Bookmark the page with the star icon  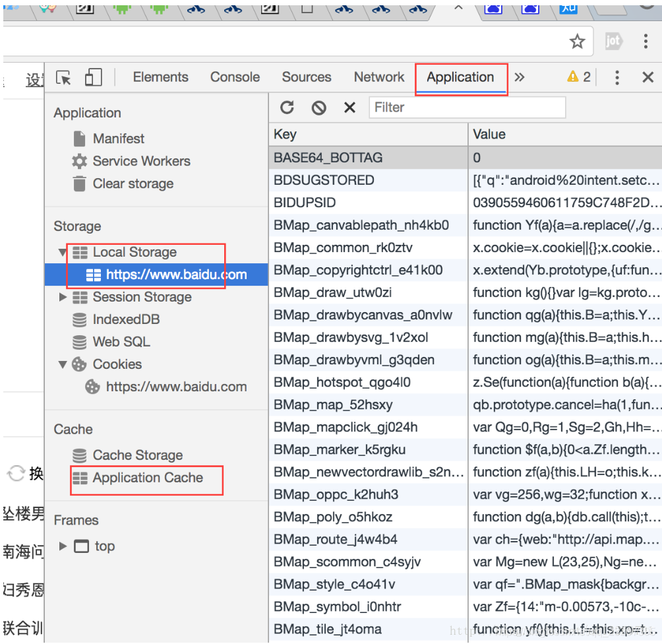[x=577, y=42]
